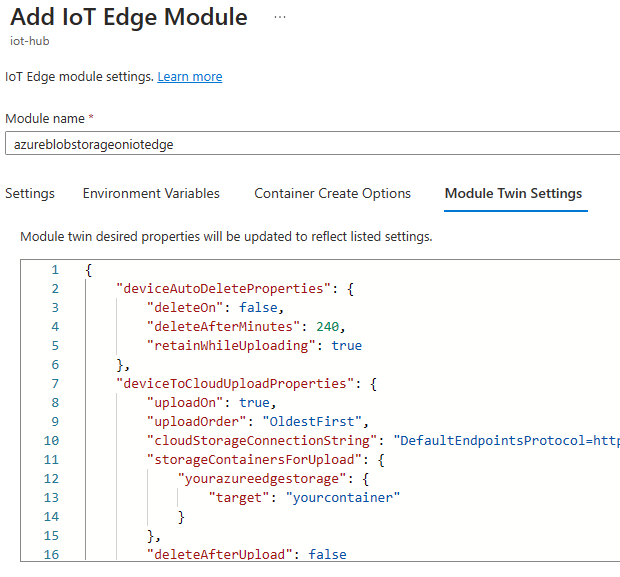The width and height of the screenshot is (620, 577).
Task: Click line number 7 in the gutter
Action: [55, 384]
